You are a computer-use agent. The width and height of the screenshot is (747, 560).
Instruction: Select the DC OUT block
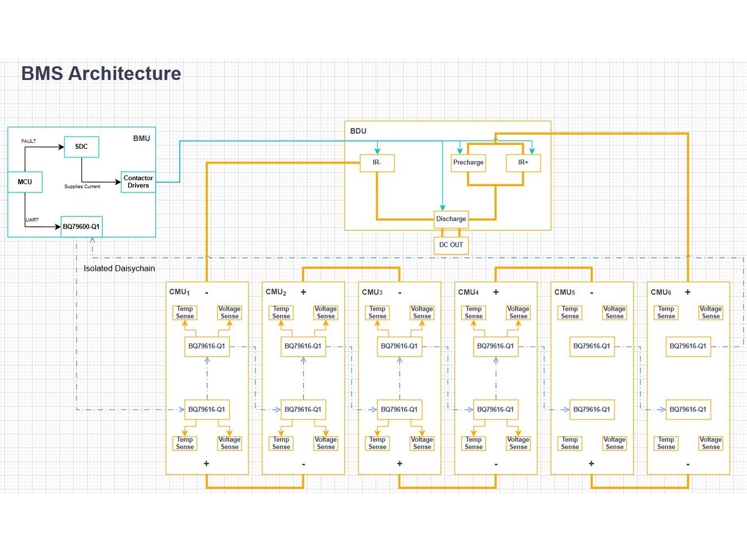(x=451, y=245)
